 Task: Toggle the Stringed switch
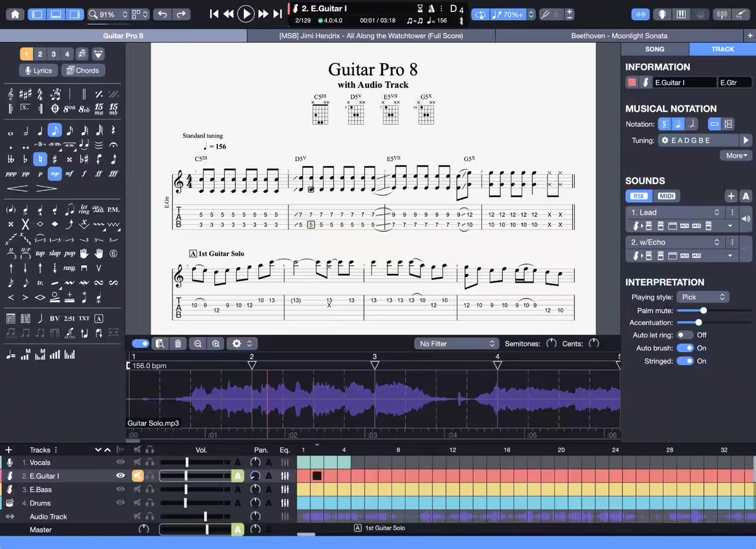point(685,361)
